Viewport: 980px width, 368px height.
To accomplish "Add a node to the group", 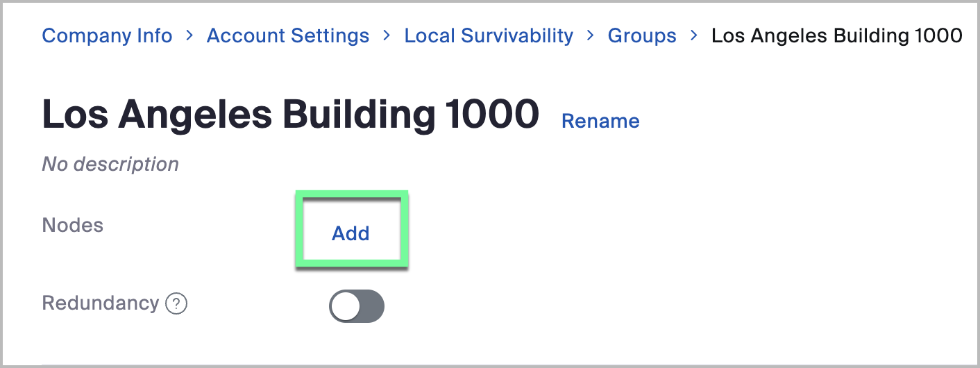I will [x=350, y=233].
